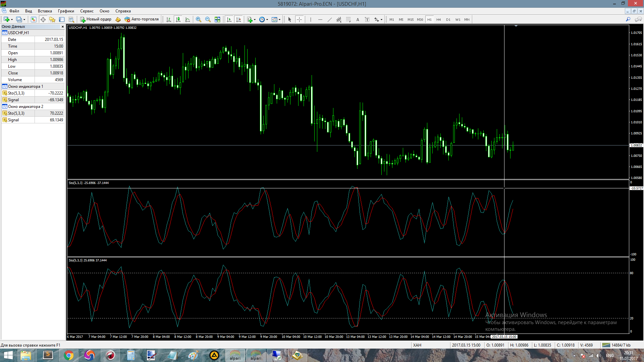Switch to the H4 timeframe

pos(438,19)
